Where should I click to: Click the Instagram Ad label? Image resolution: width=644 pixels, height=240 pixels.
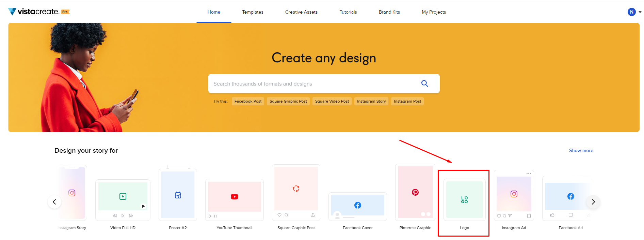[x=514, y=228]
